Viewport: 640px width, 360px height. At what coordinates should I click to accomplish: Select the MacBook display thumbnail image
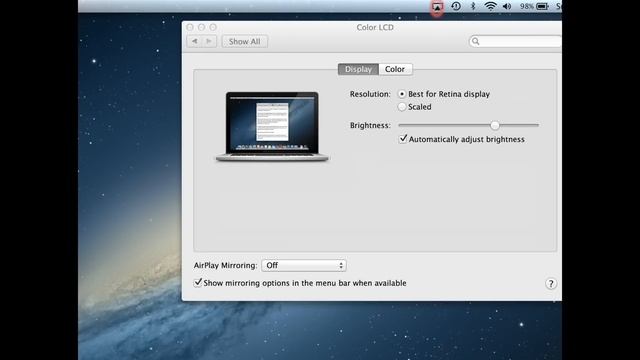pyautogui.click(x=272, y=127)
